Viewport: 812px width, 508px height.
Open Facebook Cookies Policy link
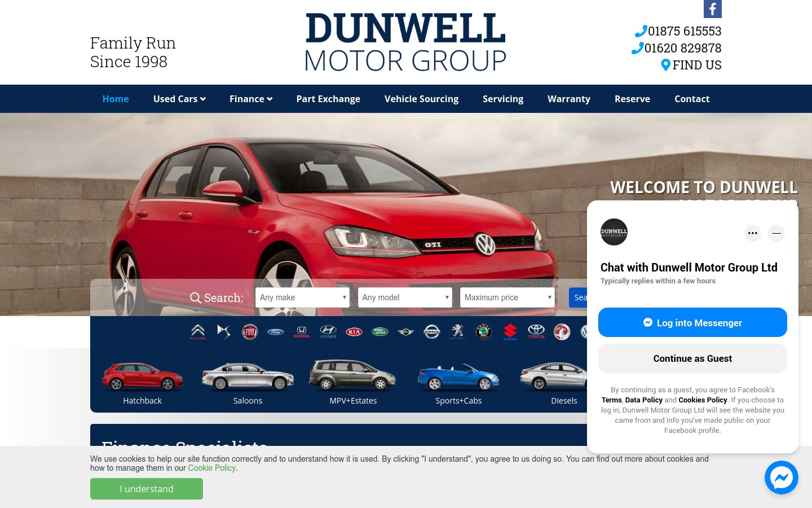[x=703, y=400]
